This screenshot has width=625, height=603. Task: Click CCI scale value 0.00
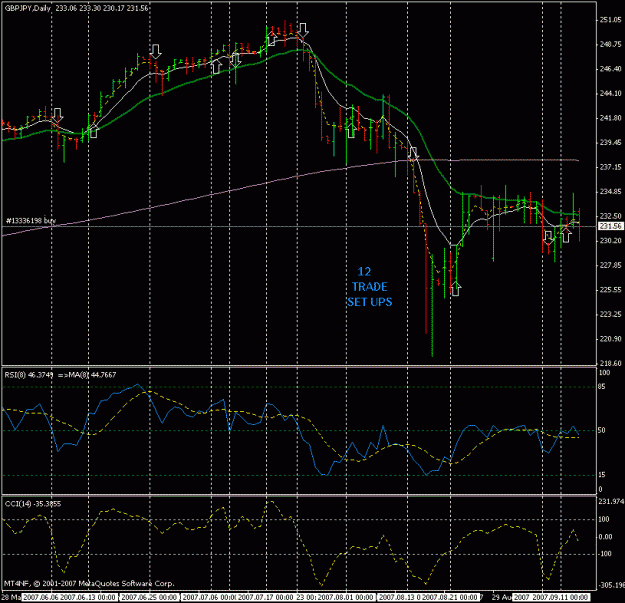[x=605, y=537]
